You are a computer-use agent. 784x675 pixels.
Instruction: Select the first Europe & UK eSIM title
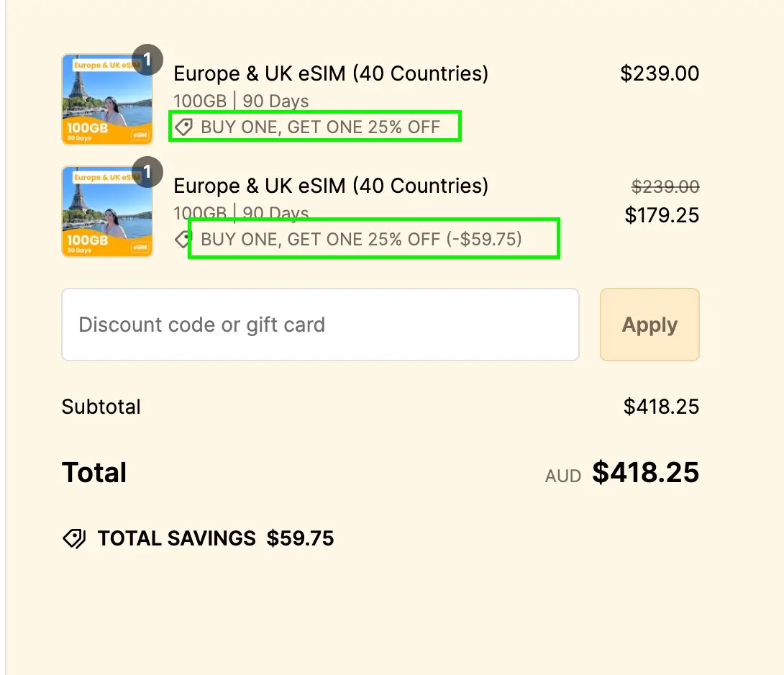pos(330,73)
